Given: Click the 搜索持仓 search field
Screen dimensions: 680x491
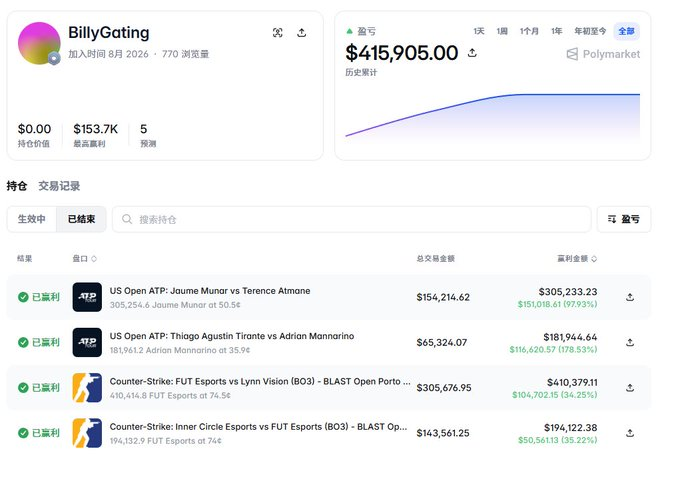Looking at the screenshot, I should coord(352,219).
